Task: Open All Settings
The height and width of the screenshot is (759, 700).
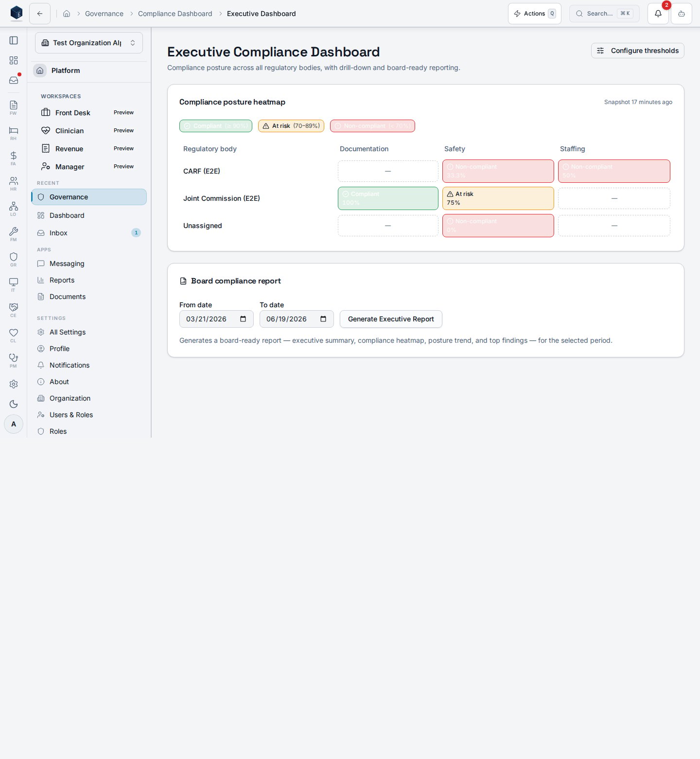Action: (89, 332)
